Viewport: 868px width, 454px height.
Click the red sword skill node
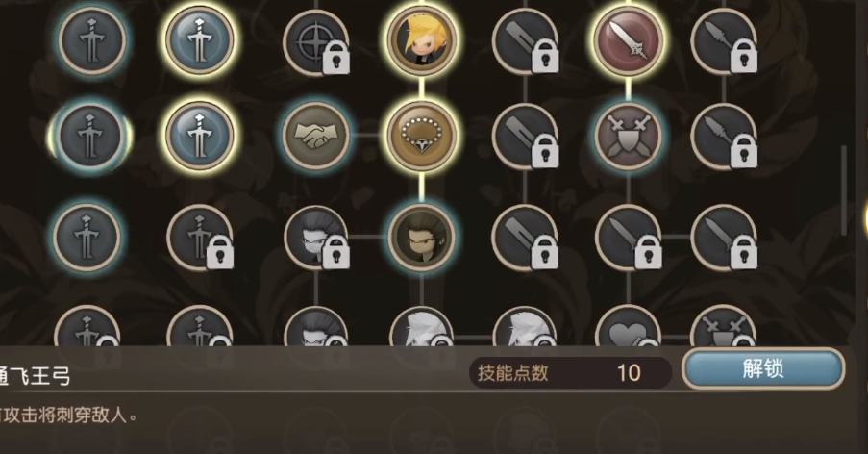pos(629,41)
